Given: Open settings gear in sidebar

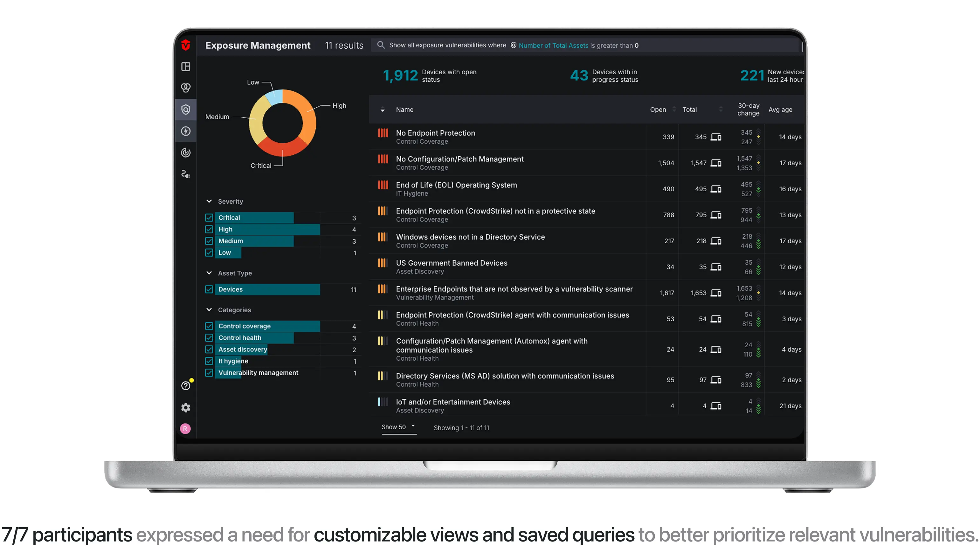Looking at the screenshot, I should (x=186, y=408).
